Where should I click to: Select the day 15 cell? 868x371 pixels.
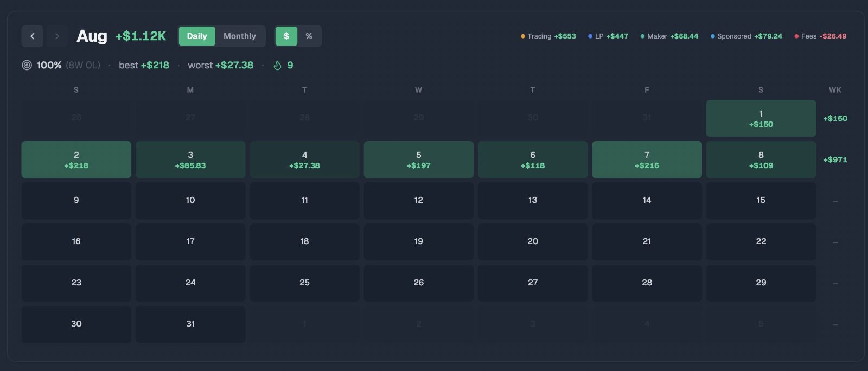pyautogui.click(x=761, y=201)
